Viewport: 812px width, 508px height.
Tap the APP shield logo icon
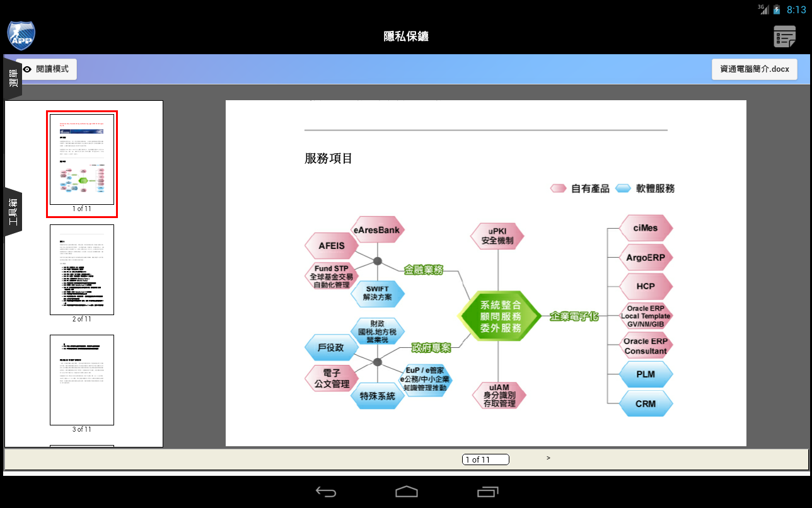click(x=21, y=36)
